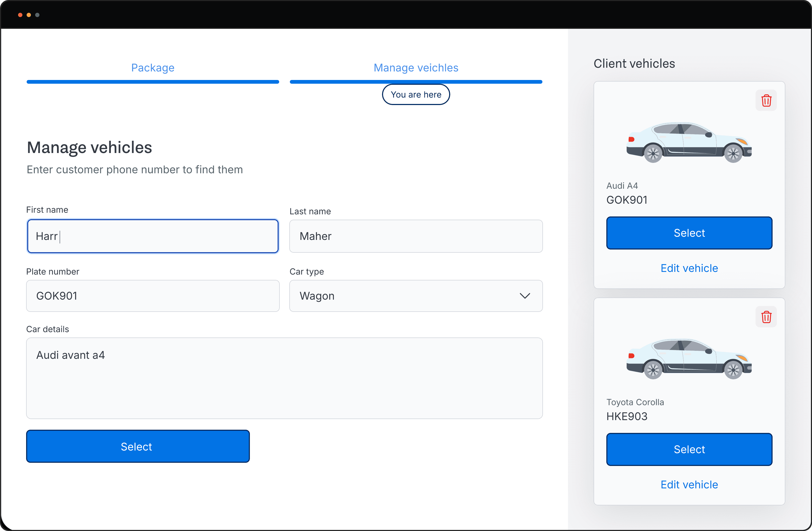
Task: Edit vehicle link for Audi A4
Action: [x=689, y=268]
